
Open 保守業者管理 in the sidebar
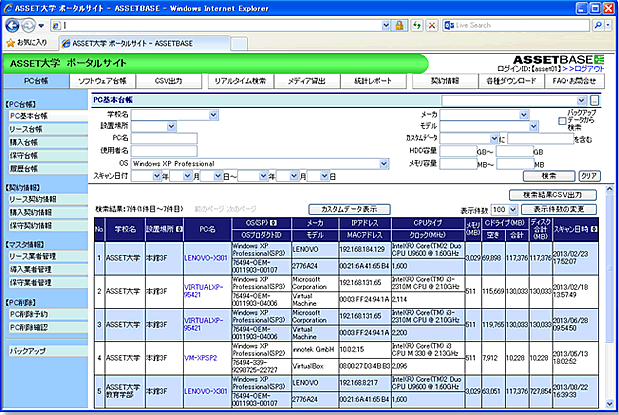[x=48, y=282]
